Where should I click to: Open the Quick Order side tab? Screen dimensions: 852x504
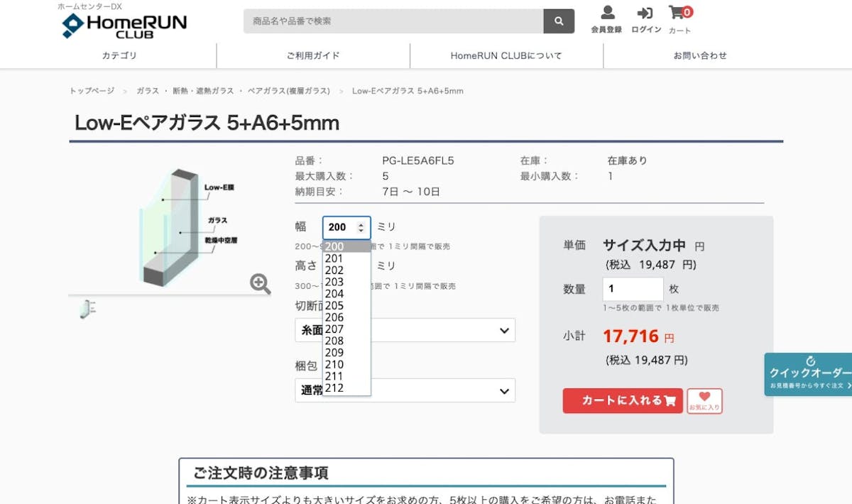click(x=809, y=373)
